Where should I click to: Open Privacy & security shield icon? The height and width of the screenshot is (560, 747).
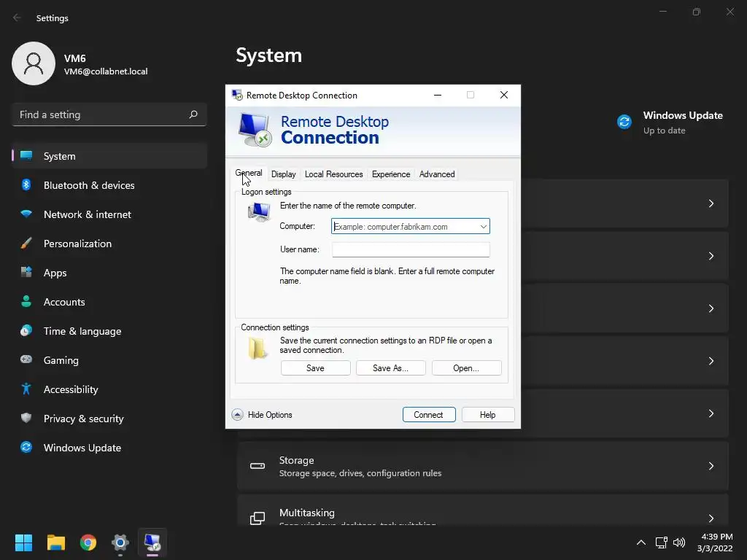[x=26, y=418]
